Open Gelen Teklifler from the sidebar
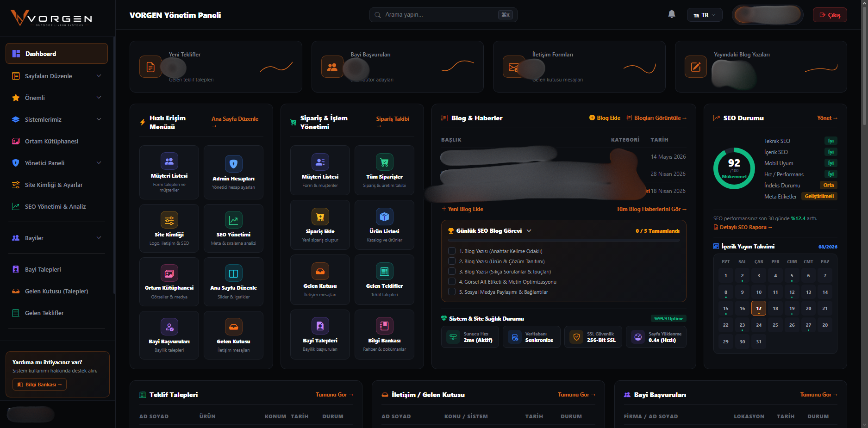868x428 pixels. tap(56, 313)
